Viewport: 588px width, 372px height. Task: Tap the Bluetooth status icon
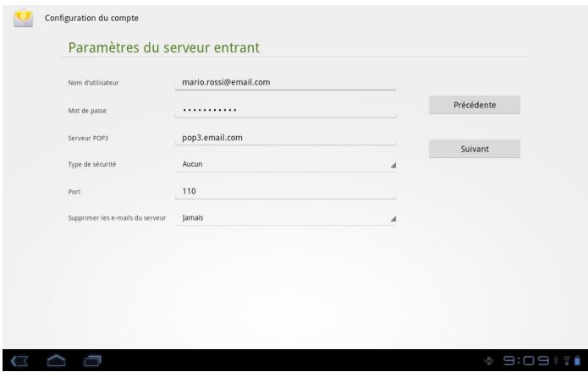556,361
